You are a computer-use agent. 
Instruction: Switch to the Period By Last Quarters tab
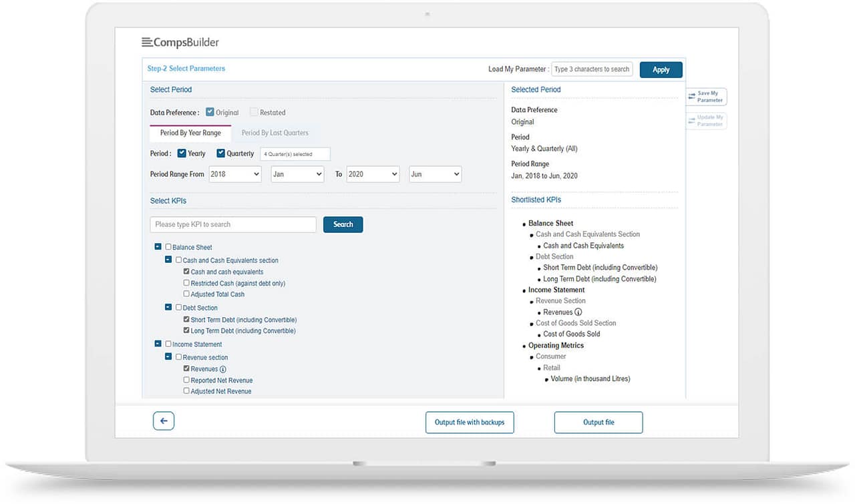(x=275, y=132)
